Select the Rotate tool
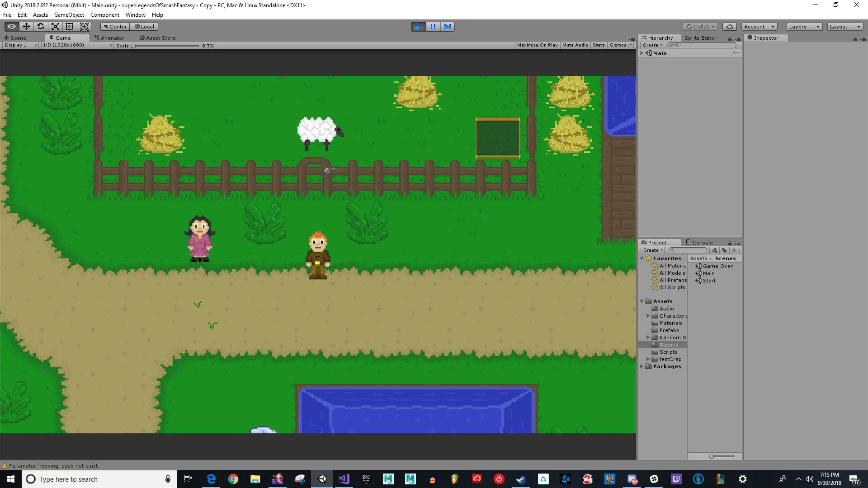Viewport: 868px width, 488px height. click(41, 27)
